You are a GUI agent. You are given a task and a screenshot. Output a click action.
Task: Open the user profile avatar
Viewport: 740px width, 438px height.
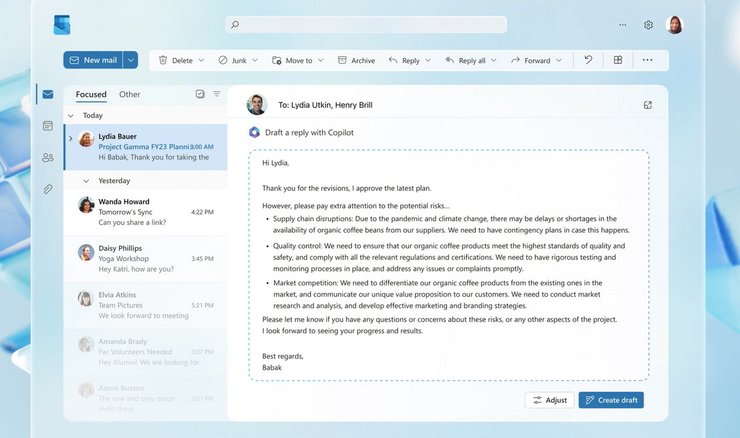[x=674, y=25]
